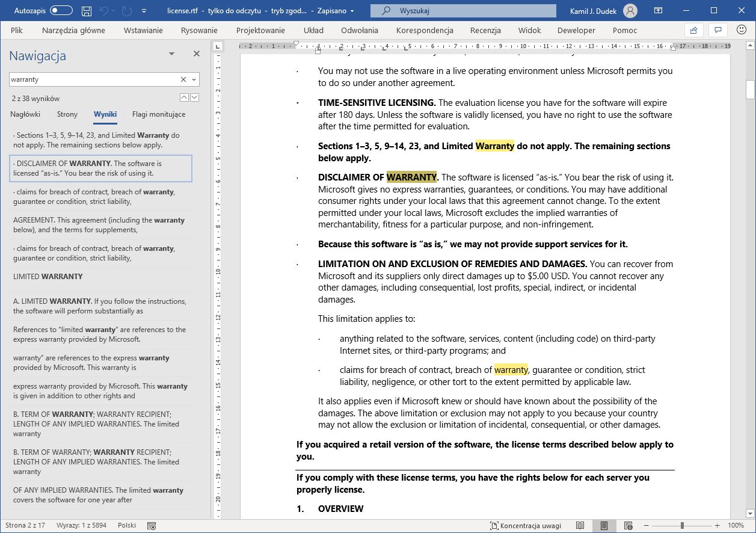Open the Układ tab
Viewport: 756px width, 533px height.
pyautogui.click(x=313, y=30)
